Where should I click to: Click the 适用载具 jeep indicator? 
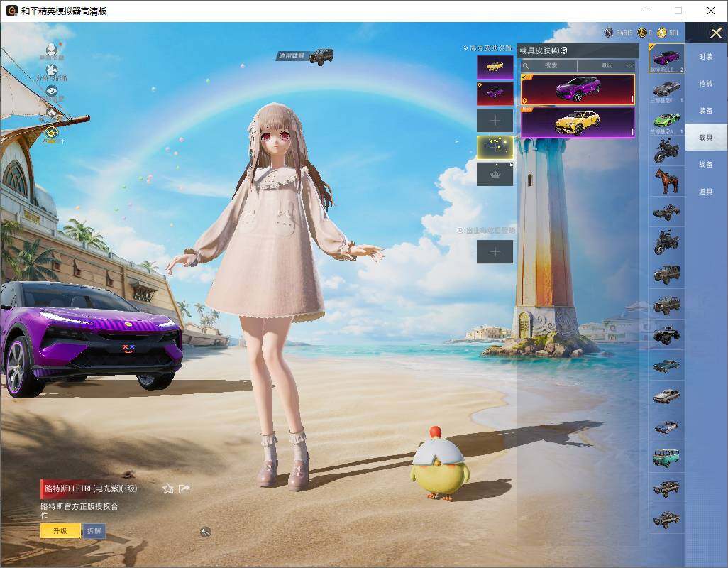coord(306,56)
